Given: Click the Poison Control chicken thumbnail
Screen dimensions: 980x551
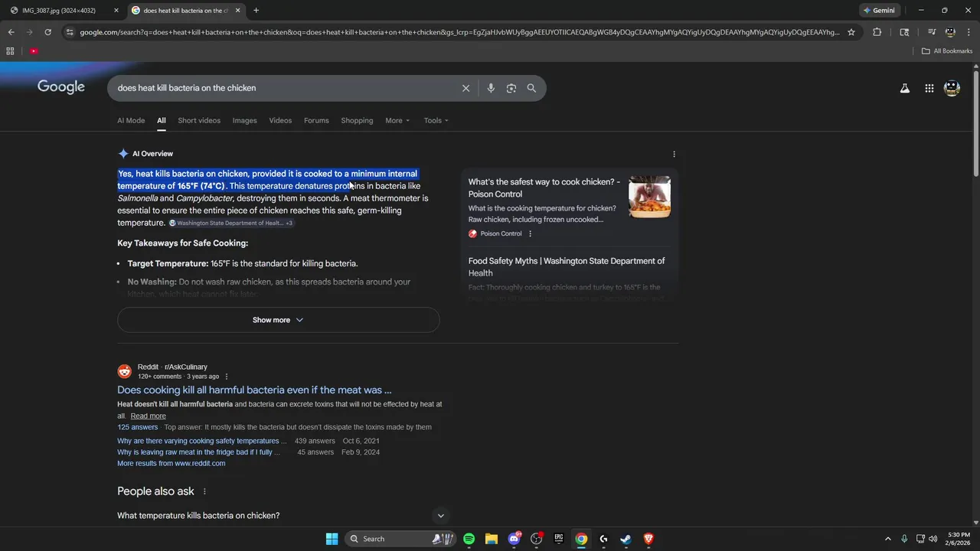Looking at the screenshot, I should coord(650,197).
